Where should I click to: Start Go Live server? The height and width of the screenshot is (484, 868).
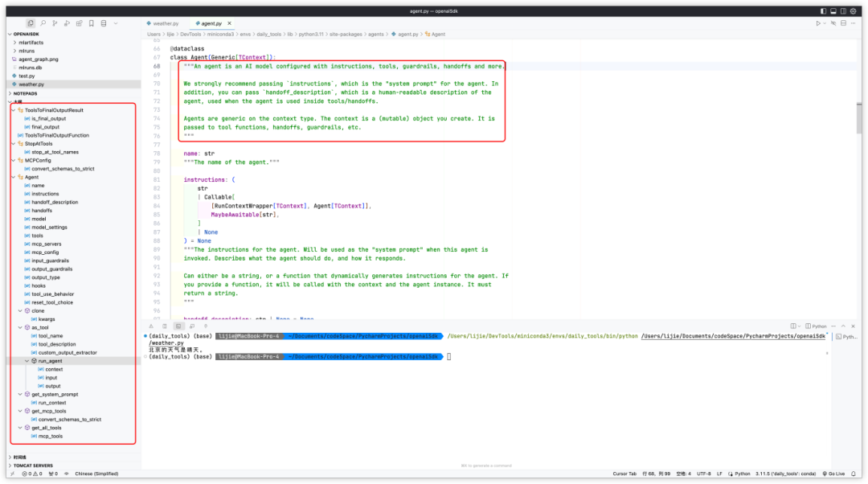[833, 474]
